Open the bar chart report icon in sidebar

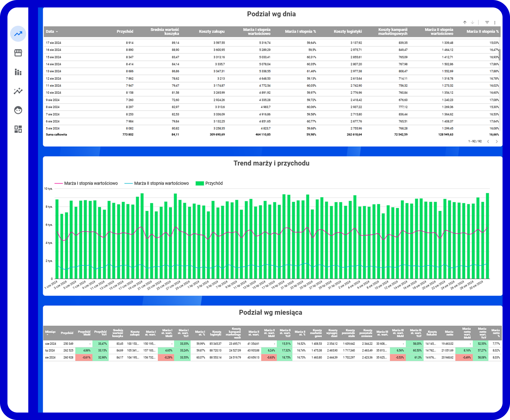(18, 72)
